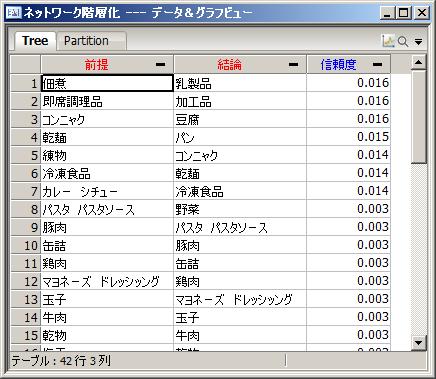Viewport: 436px width, 379px height.
Task: Select the 0.003 value in row 8
Action: (349, 209)
